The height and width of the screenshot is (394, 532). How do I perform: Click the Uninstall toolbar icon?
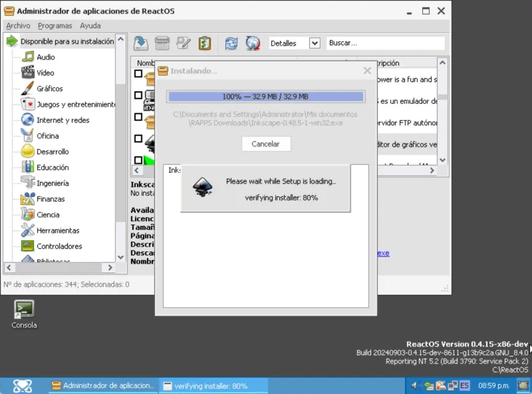[x=162, y=43]
